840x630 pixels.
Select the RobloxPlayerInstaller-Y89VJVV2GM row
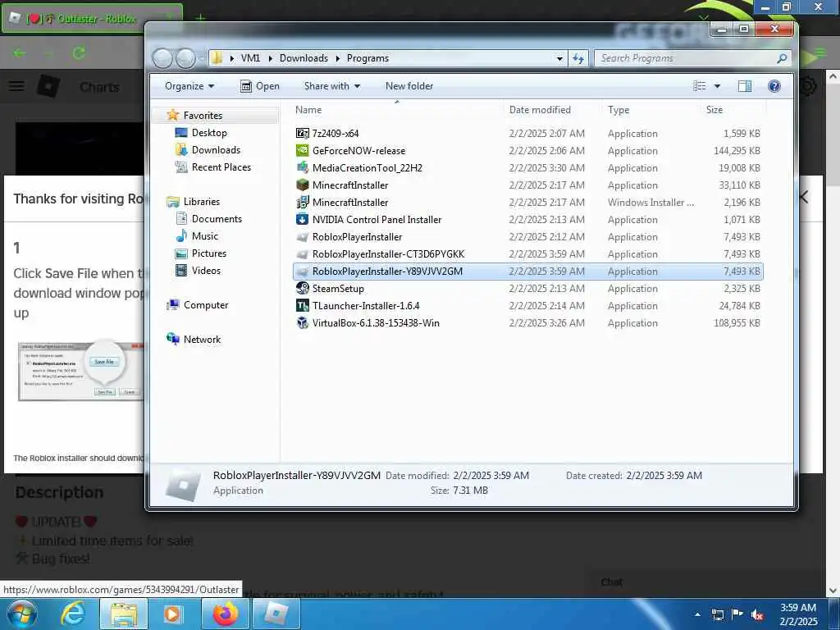tap(527, 271)
